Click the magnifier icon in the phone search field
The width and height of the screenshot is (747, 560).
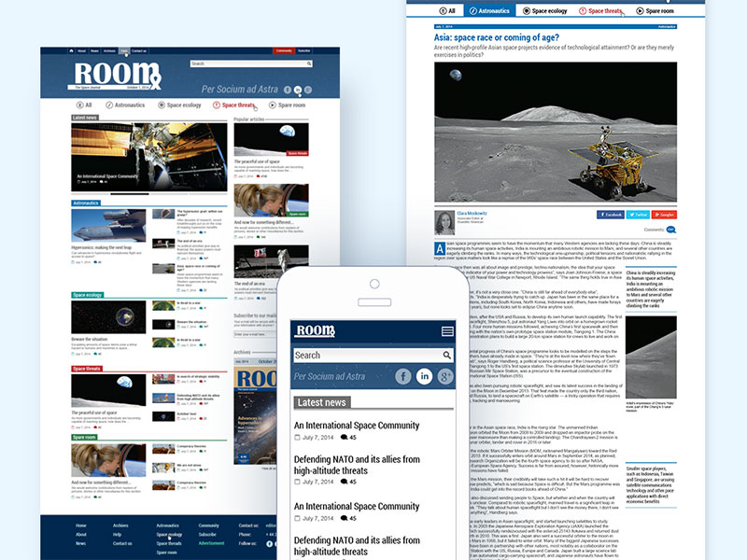point(447,356)
